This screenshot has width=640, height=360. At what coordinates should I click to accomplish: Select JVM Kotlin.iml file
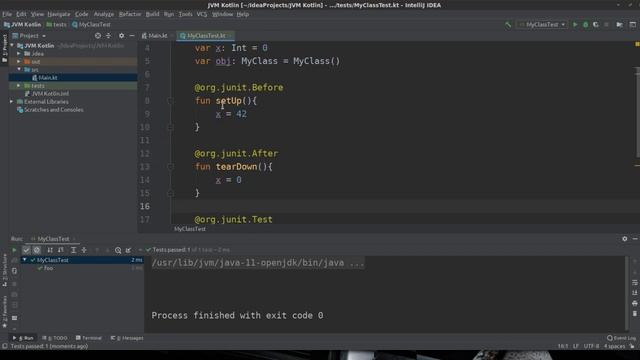(x=47, y=93)
